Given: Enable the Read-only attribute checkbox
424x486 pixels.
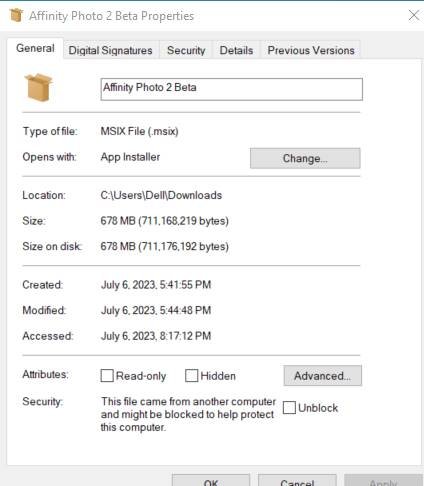Looking at the screenshot, I should click(107, 376).
